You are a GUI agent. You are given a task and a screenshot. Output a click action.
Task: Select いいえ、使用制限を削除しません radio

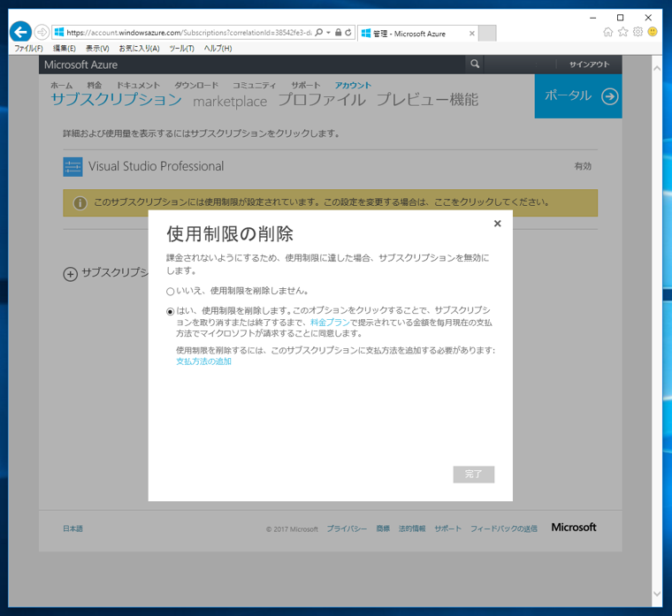coord(170,292)
